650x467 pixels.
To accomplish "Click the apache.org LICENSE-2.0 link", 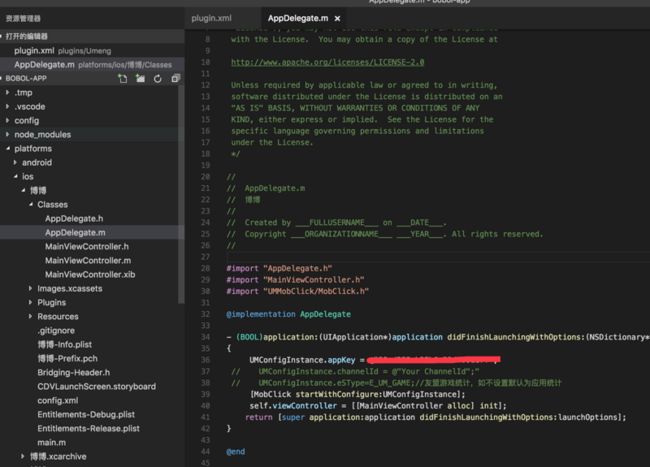I will click(x=327, y=62).
